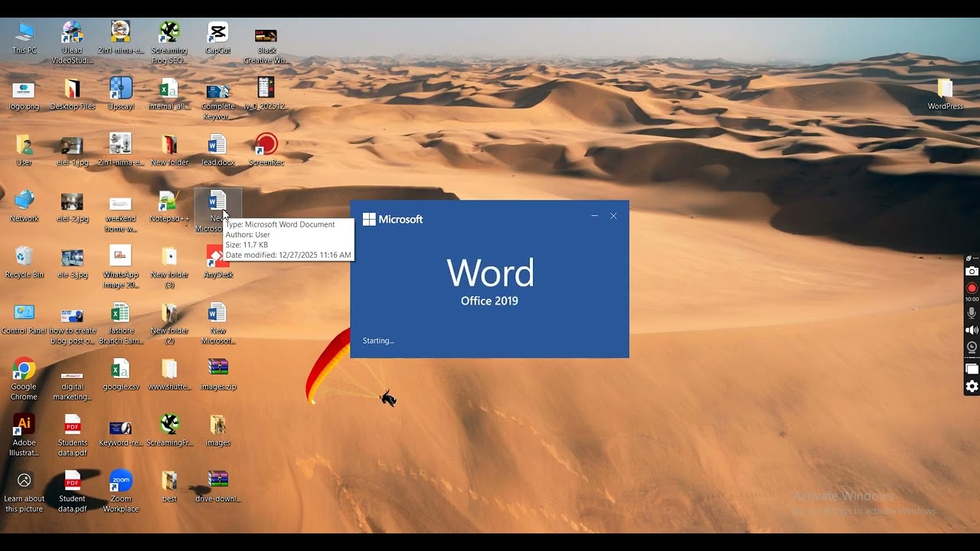Select the drive-downl... archive file
The height and width of the screenshot is (551, 980).
point(217,486)
